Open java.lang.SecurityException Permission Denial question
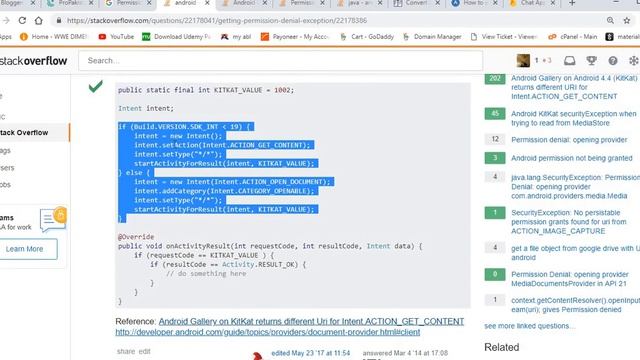 click(x=575, y=187)
